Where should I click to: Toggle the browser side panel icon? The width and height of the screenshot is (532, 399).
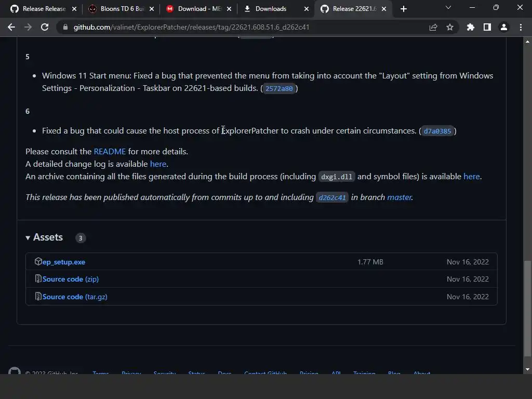click(x=487, y=27)
